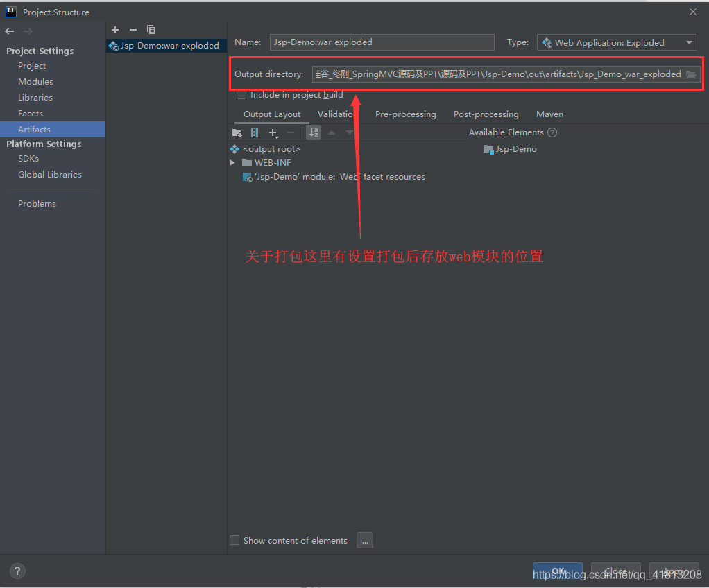Viewport: 709px width, 588px height.
Task: Remove the selected artifact with minus icon
Action: pos(133,30)
